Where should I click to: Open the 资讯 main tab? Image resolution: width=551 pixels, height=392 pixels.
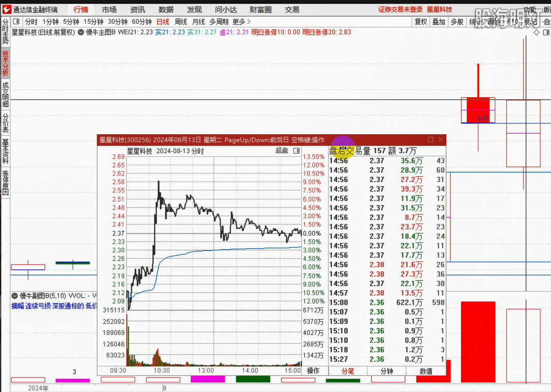[x=137, y=10]
